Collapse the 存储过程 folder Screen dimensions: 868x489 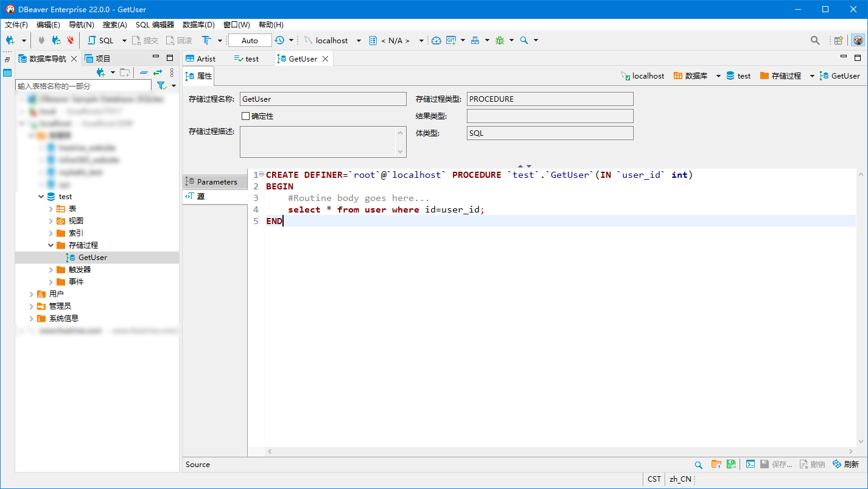[x=51, y=245]
